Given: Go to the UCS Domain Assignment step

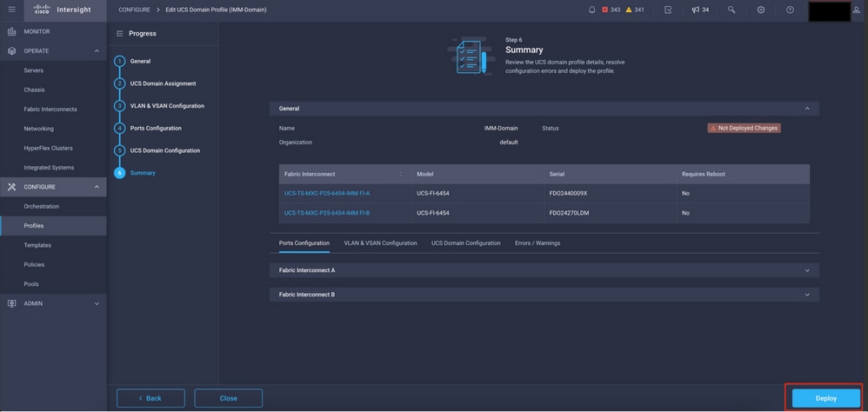Looking at the screenshot, I should click(163, 83).
